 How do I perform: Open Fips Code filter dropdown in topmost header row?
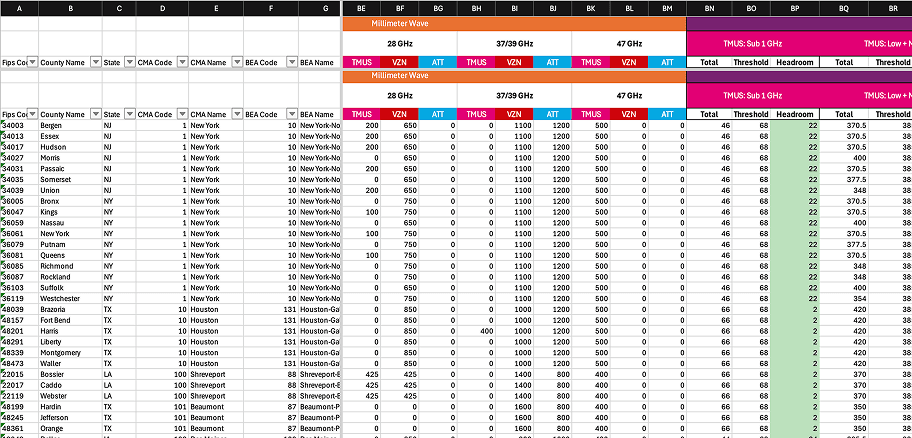coord(33,62)
